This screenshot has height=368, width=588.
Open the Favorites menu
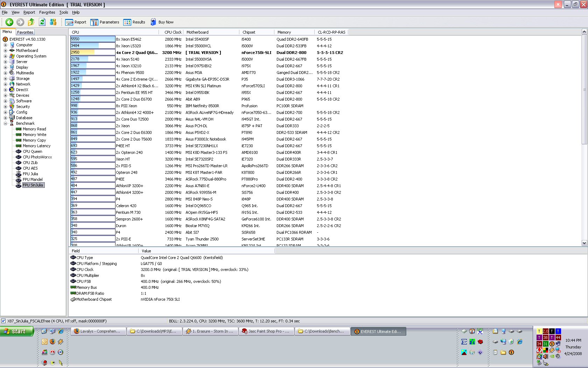tap(47, 12)
